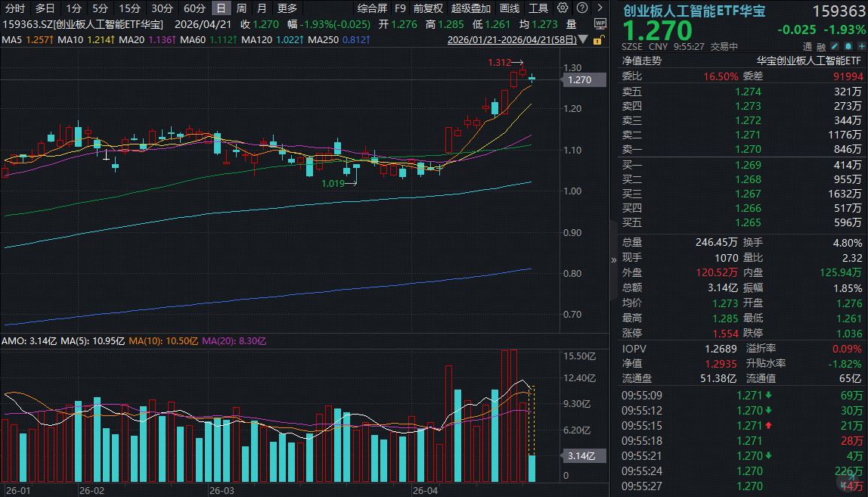Click the 1.270 current price axis marker
Screen dimensions: 868x497
click(x=583, y=80)
